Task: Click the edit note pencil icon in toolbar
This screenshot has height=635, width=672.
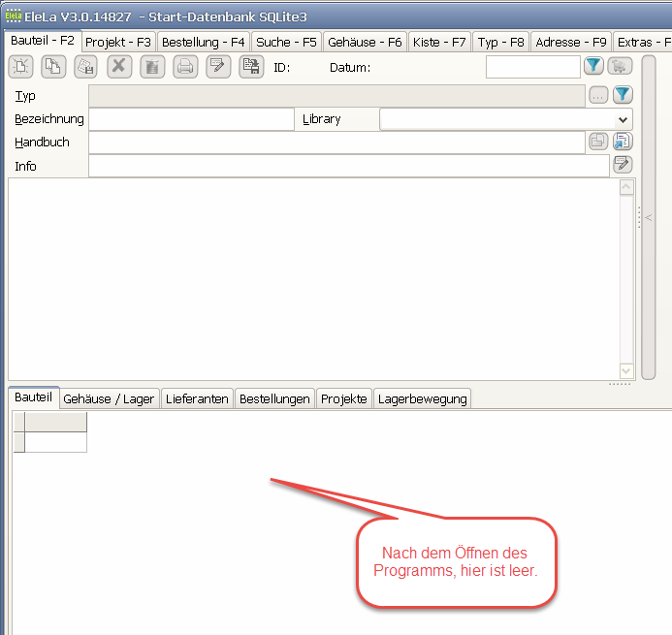Action: click(x=218, y=67)
